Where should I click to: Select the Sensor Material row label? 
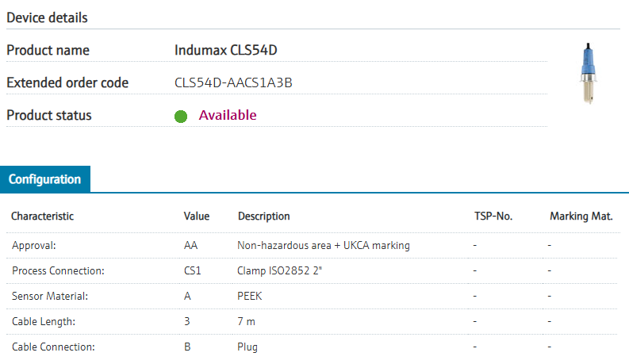pyautogui.click(x=50, y=297)
